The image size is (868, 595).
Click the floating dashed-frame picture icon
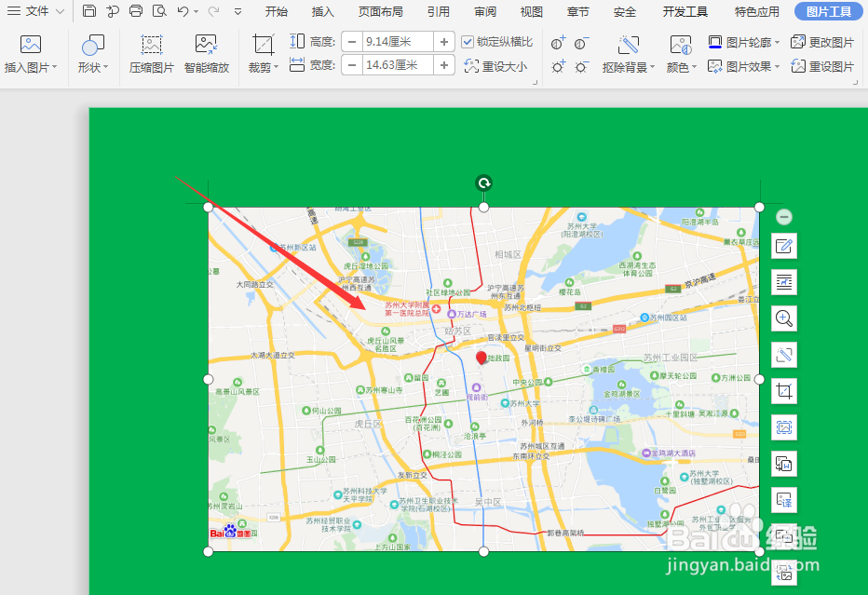pyautogui.click(x=784, y=427)
